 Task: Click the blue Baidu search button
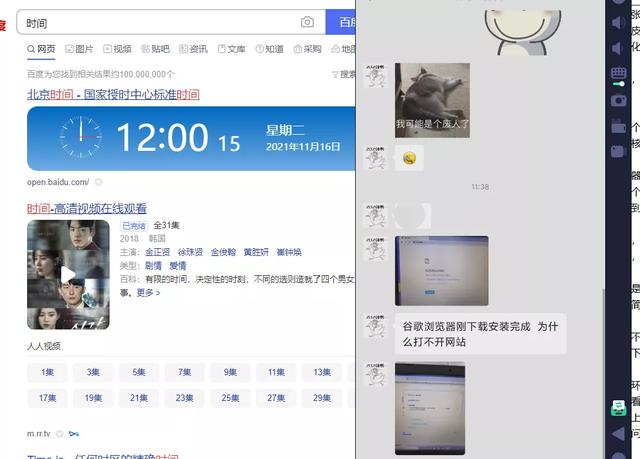(341, 22)
